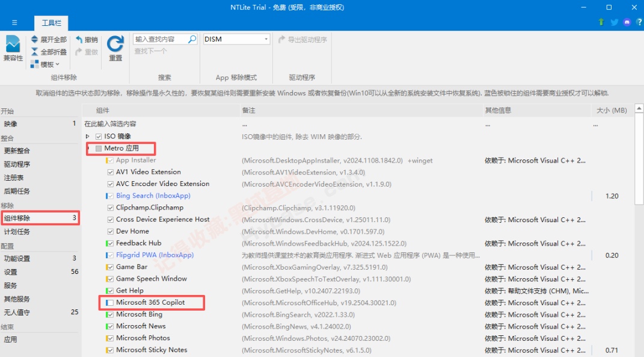Open Update integration (更新整合) page
Screen dimensions: 644x357
point(40,151)
